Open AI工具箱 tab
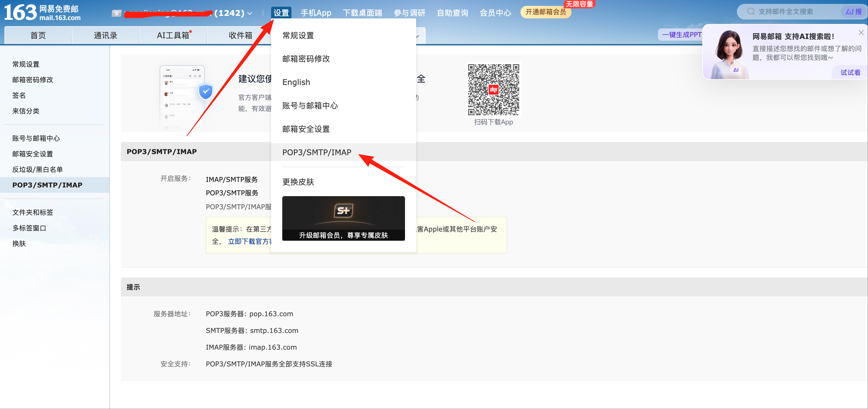 point(173,35)
